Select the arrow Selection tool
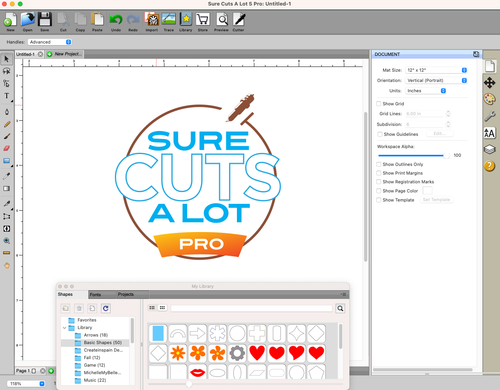Screen dimensions: 500x390 click(6, 59)
